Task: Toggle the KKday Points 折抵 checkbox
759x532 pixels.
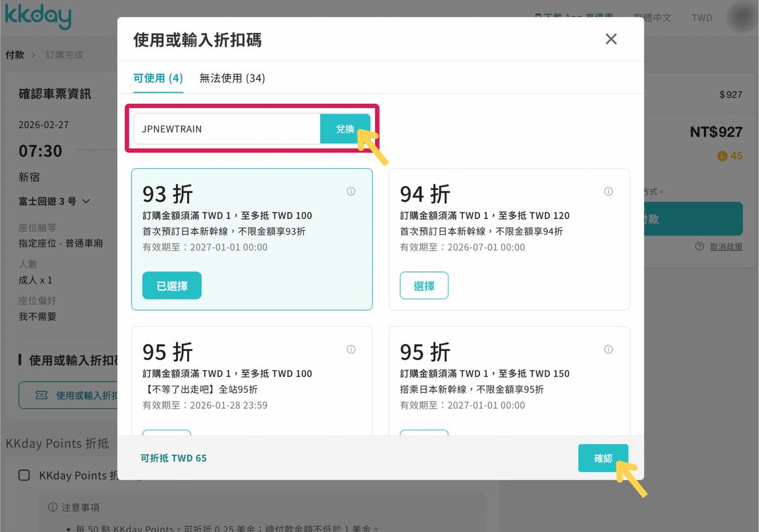Action: (x=24, y=475)
